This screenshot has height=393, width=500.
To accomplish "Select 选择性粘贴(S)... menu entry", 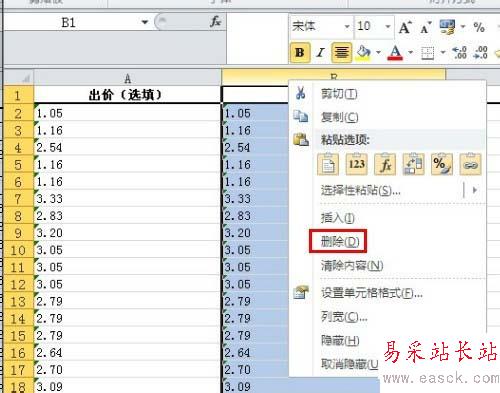I will coord(361,190).
